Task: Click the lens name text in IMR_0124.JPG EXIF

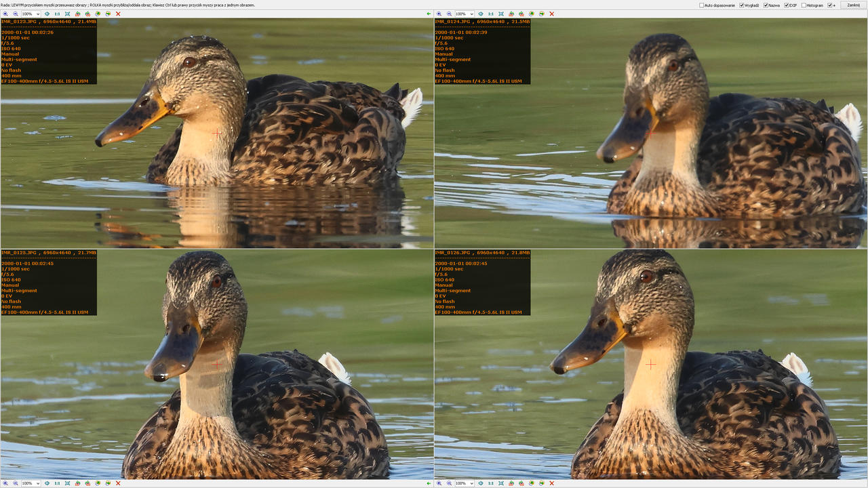Action: [x=478, y=81]
